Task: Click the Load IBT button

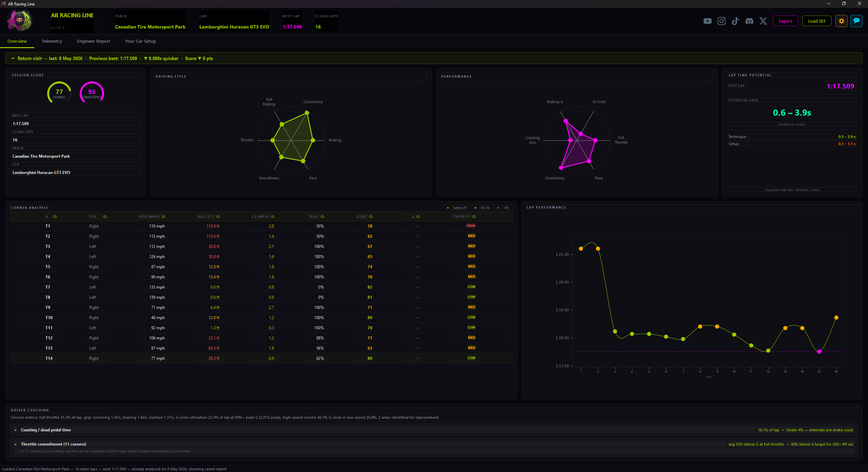Action: pyautogui.click(x=816, y=21)
